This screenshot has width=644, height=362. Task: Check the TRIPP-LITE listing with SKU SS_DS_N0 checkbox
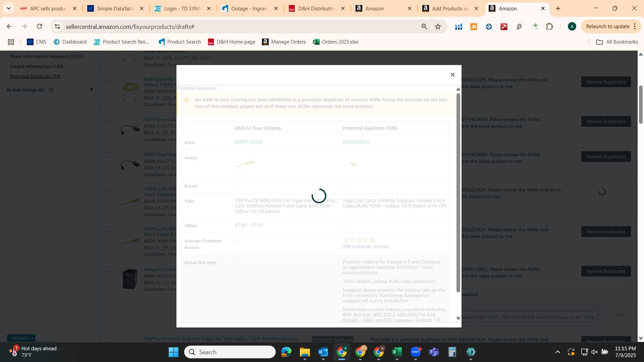108,190
